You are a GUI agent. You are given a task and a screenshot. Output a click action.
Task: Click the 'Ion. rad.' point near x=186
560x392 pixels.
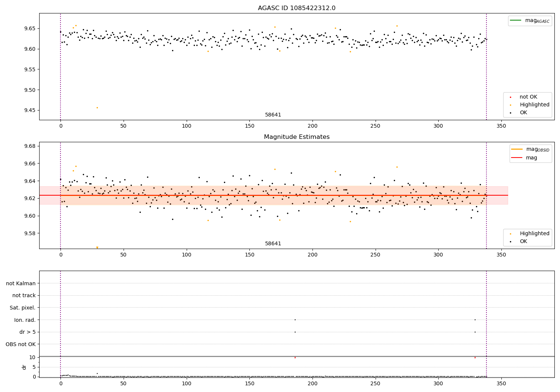point(295,320)
